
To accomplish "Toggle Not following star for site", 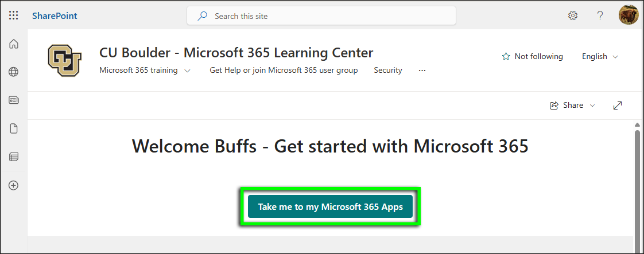I will click(x=532, y=56).
